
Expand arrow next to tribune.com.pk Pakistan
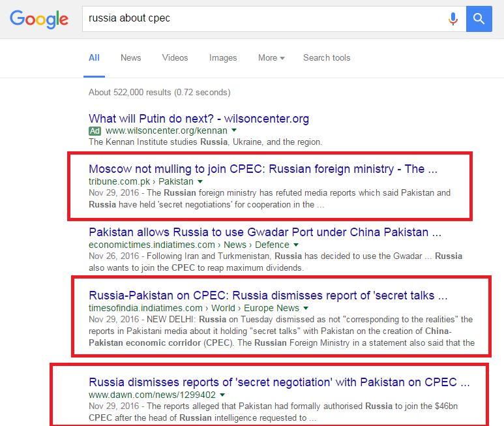[200, 181]
